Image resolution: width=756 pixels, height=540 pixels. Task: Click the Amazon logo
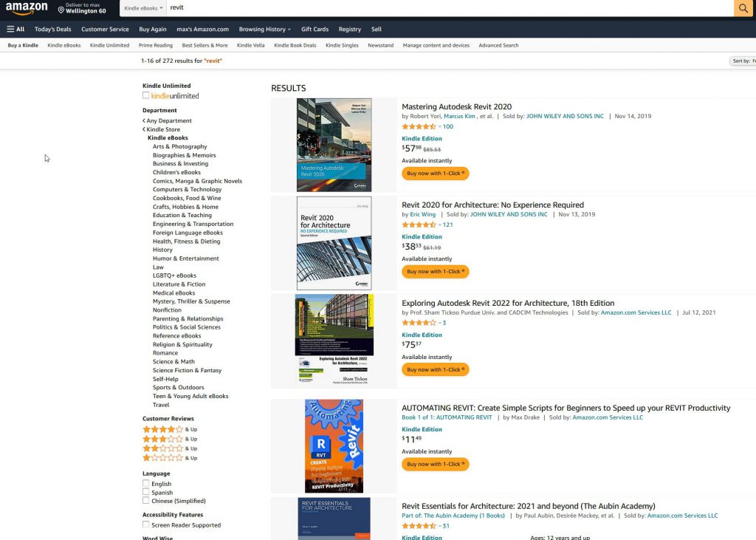(x=27, y=8)
